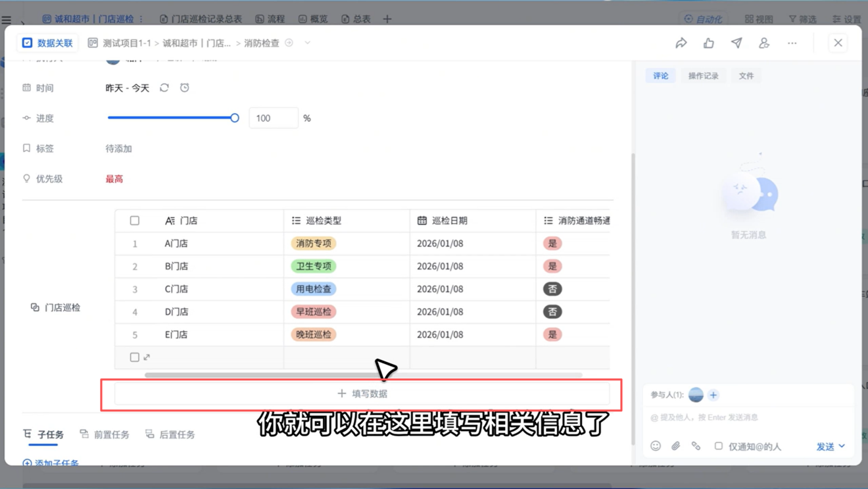
Task: Click the 数据关联 button
Action: click(x=47, y=43)
